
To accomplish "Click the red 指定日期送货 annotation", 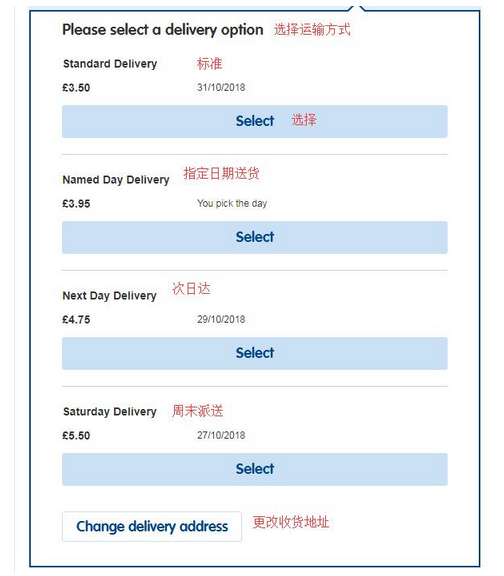I will [222, 173].
